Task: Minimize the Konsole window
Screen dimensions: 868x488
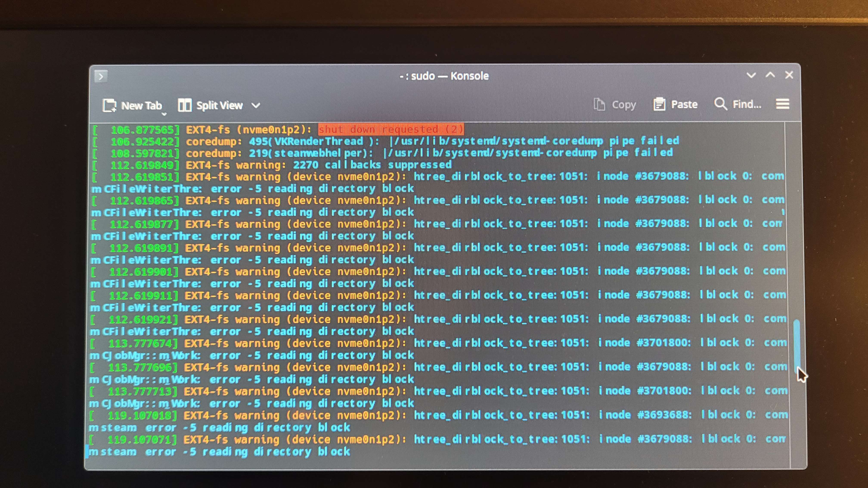Action: point(751,75)
